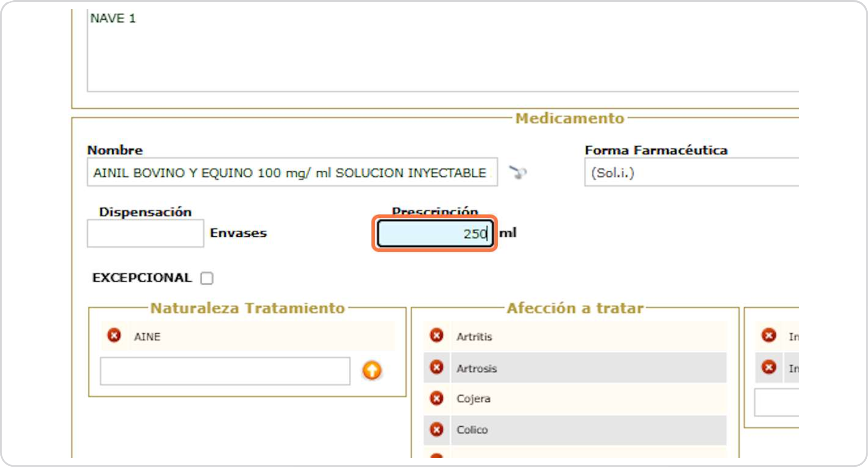Remove Cojera from Afección a tratar
Image resolution: width=868 pixels, height=467 pixels.
[x=436, y=399]
